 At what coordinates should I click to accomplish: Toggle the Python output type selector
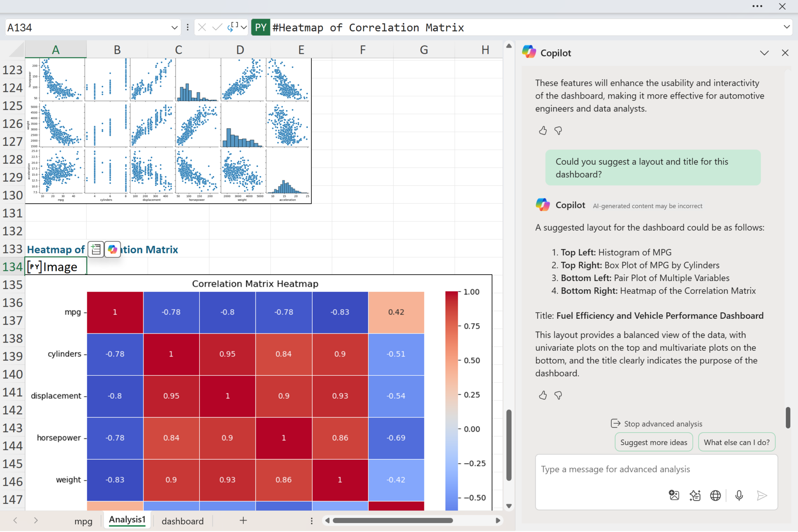[x=237, y=27]
